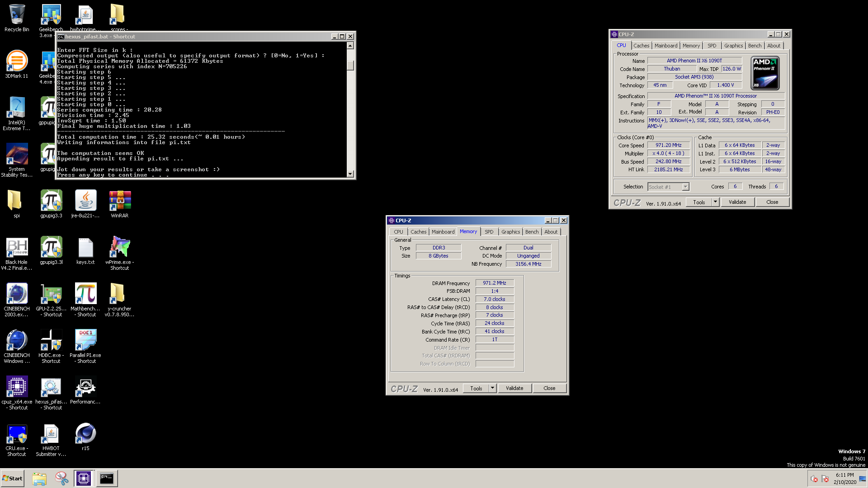Switch to Caches tab in CPU window
868x488 pixels.
(641, 46)
